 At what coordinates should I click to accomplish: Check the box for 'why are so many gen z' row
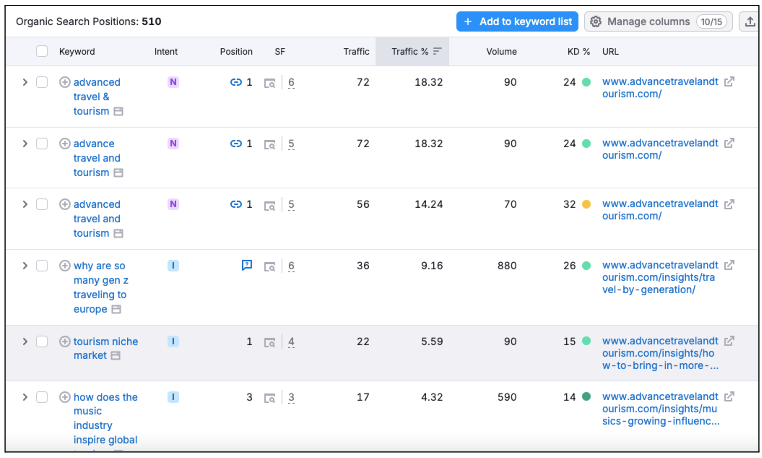coord(42,265)
